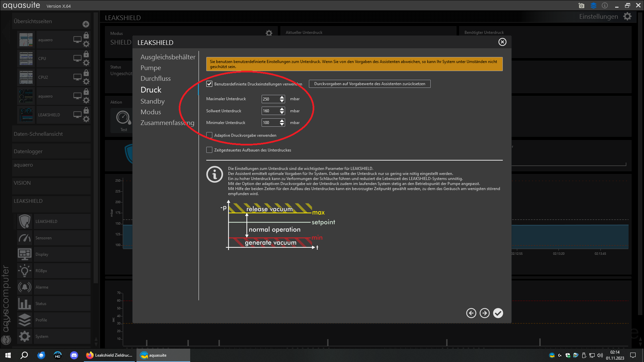Enable Zeitgesteuertes Aufbauen des Unterdruckes checkbox

[x=209, y=150]
